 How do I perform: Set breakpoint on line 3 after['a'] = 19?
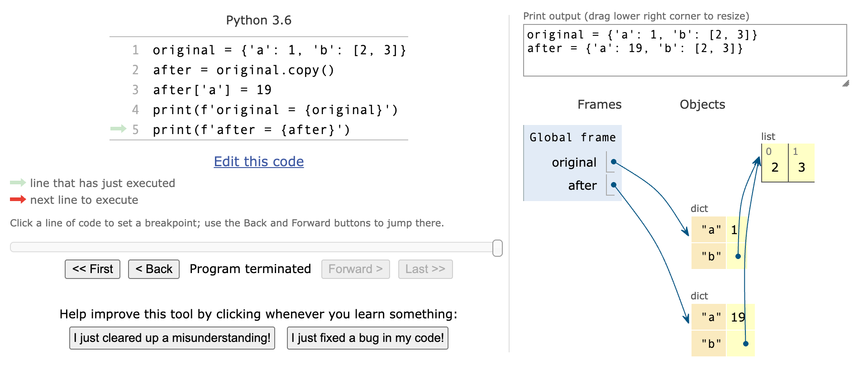(x=212, y=90)
